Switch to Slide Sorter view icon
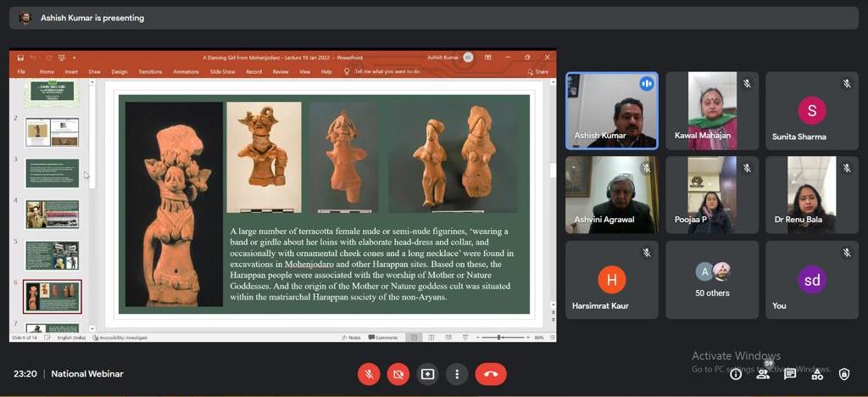 tap(431, 338)
